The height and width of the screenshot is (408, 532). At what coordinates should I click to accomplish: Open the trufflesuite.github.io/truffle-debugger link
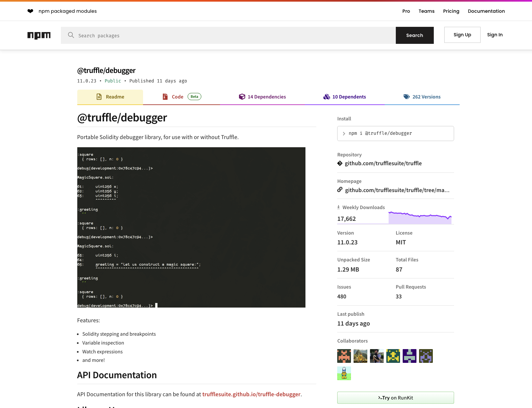coord(251,394)
